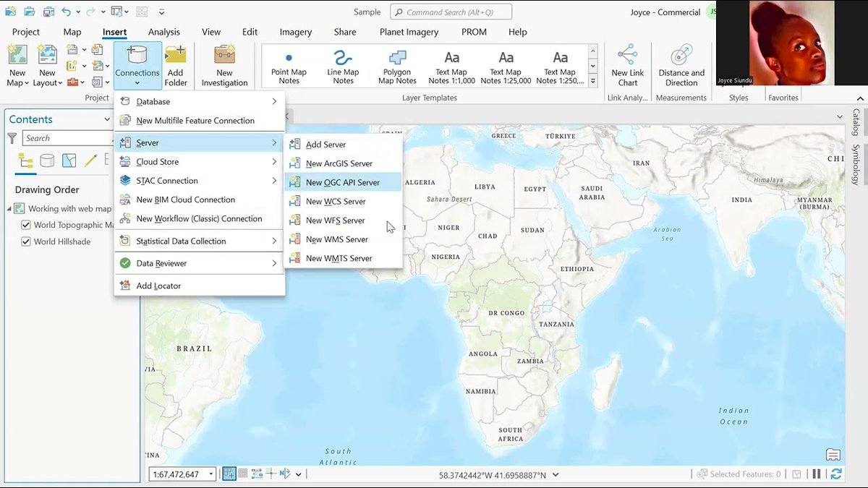
Task: Open the Distance and Direction tool
Action: [681, 66]
